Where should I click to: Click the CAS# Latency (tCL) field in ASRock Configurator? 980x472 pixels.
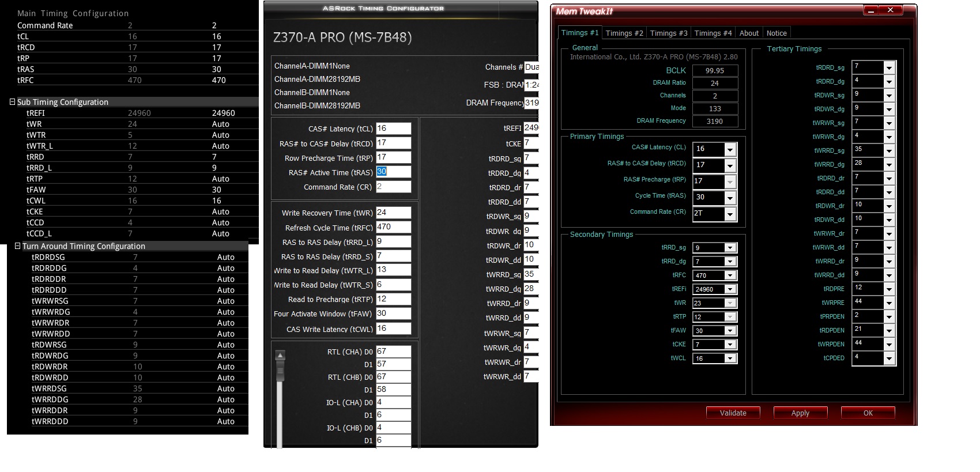coord(393,129)
